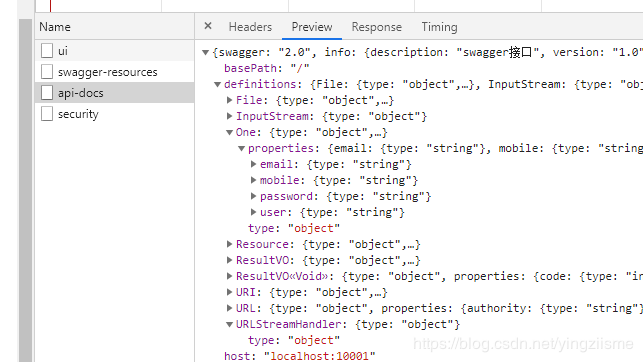Expand the ResultVO definition
Screen dimensions: 643x362
click(230, 260)
